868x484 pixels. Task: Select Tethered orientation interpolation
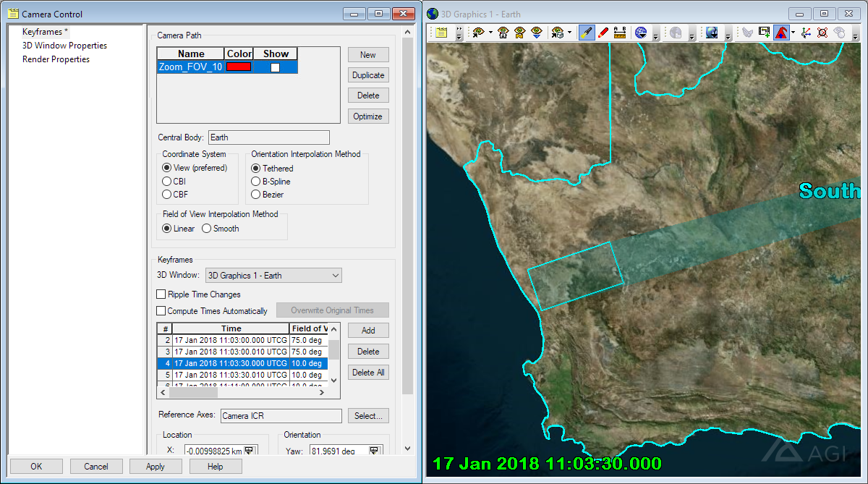click(x=256, y=168)
